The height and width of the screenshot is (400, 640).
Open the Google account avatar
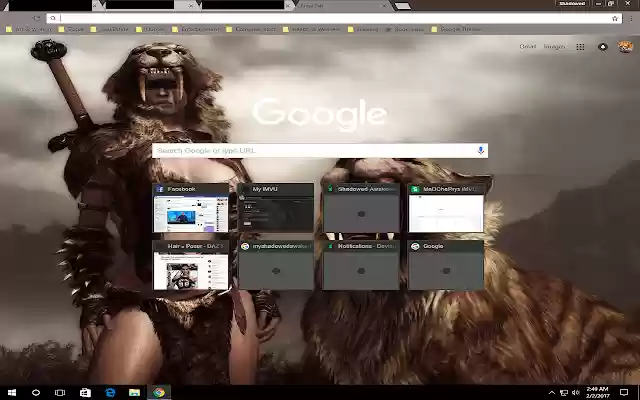point(625,47)
